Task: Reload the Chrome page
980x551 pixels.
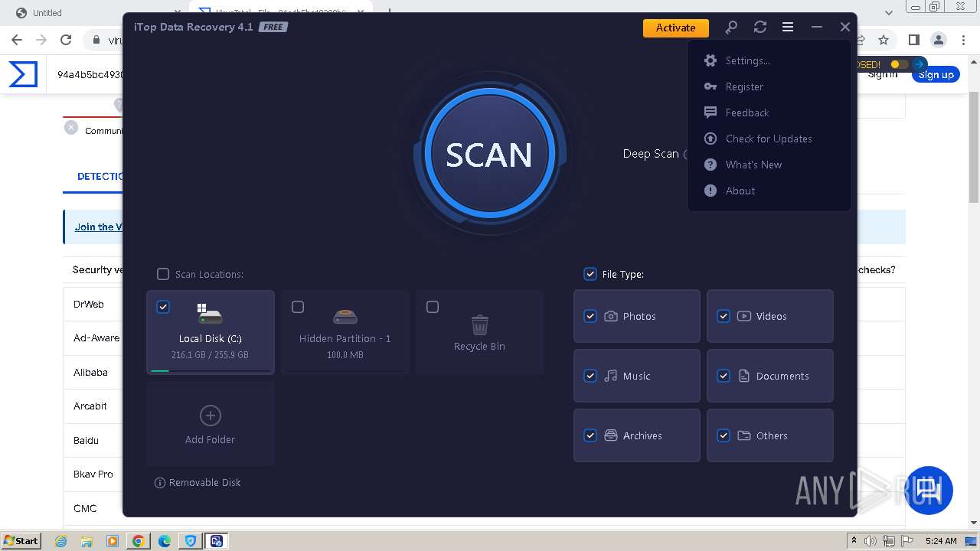Action: click(x=66, y=40)
